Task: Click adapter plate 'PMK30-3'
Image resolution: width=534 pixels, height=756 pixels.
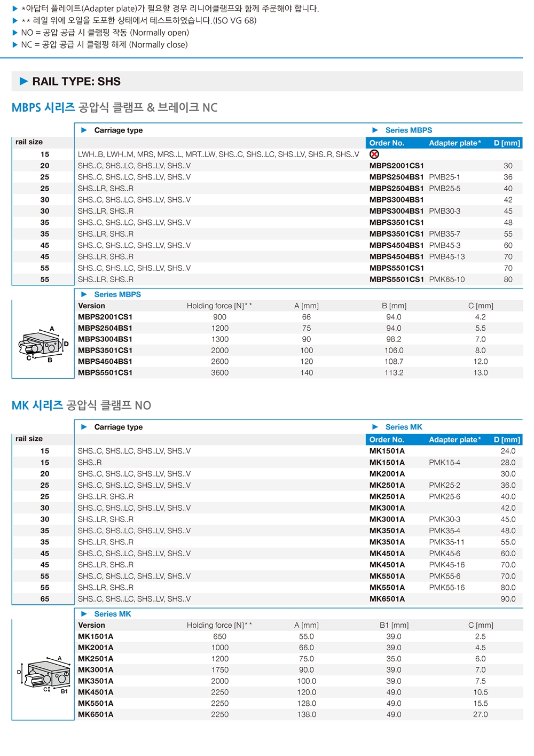Action: [x=444, y=519]
